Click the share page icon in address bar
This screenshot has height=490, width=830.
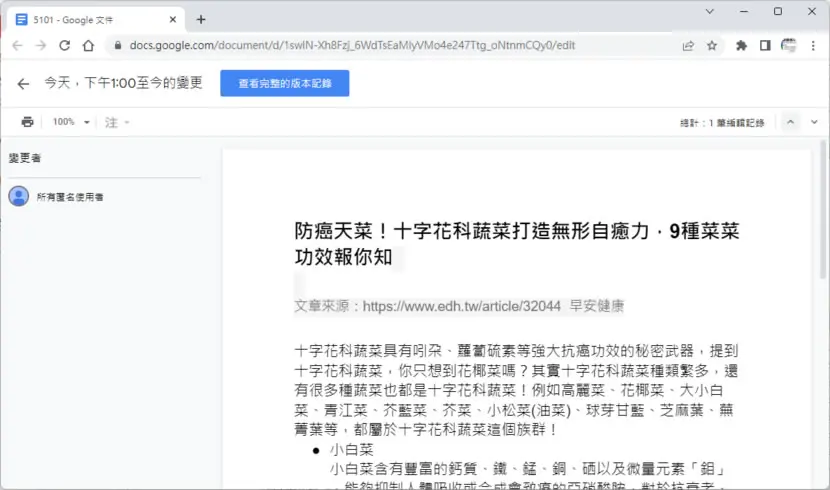[x=688, y=46]
